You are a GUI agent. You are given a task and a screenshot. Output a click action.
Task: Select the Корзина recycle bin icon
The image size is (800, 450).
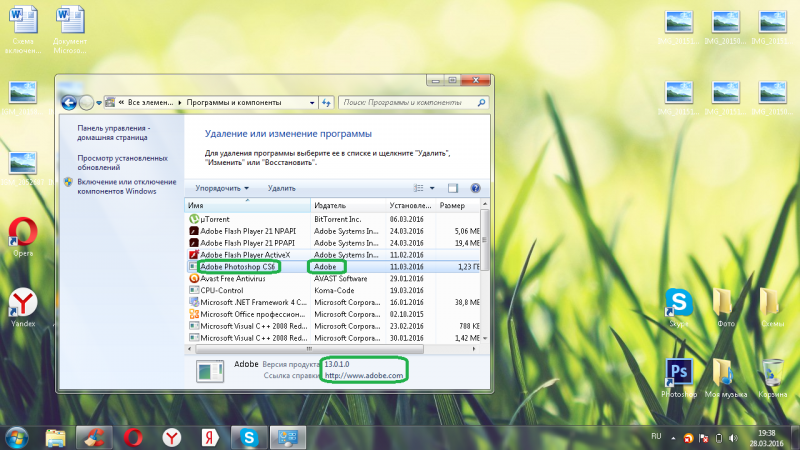coord(772,378)
